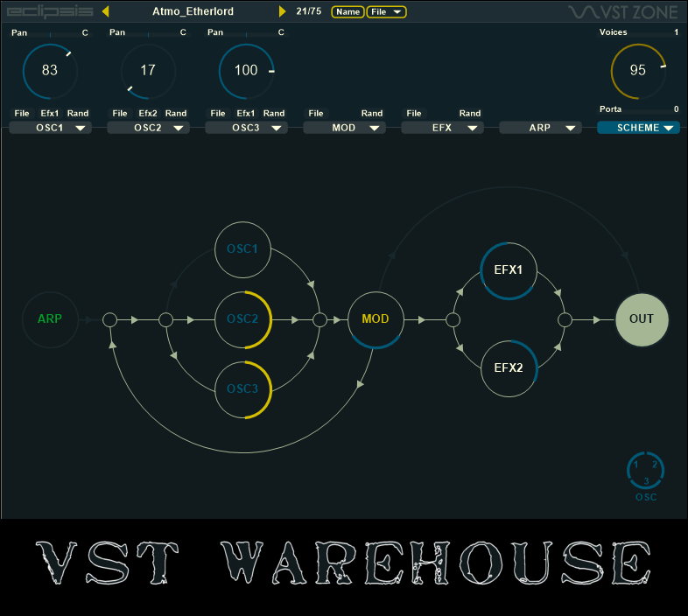Open the MOD tab dropdown
Screen dimensions: 688x616
pos(345,128)
